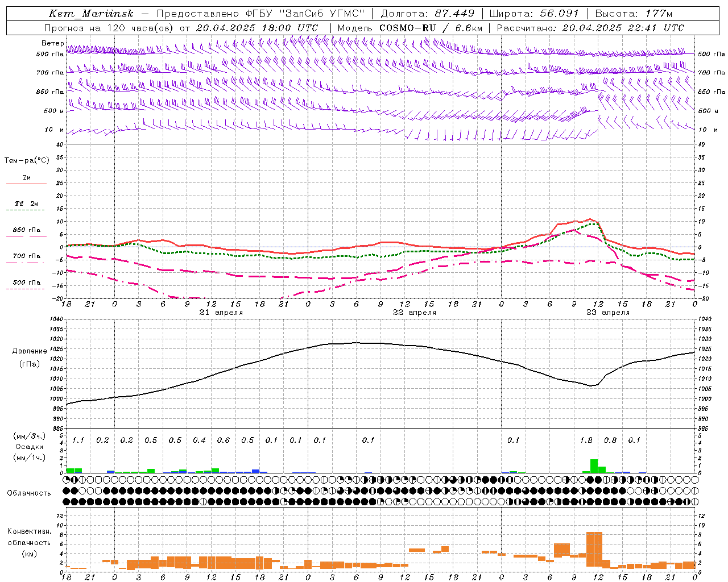728x582 pixels.
Task: Click the solid red 2м legend line sample
Action: coord(26,184)
